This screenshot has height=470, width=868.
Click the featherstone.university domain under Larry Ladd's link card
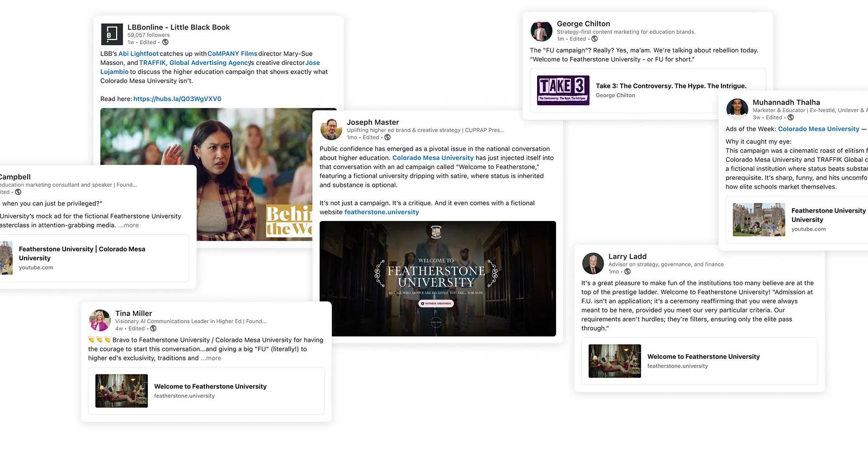pos(678,366)
